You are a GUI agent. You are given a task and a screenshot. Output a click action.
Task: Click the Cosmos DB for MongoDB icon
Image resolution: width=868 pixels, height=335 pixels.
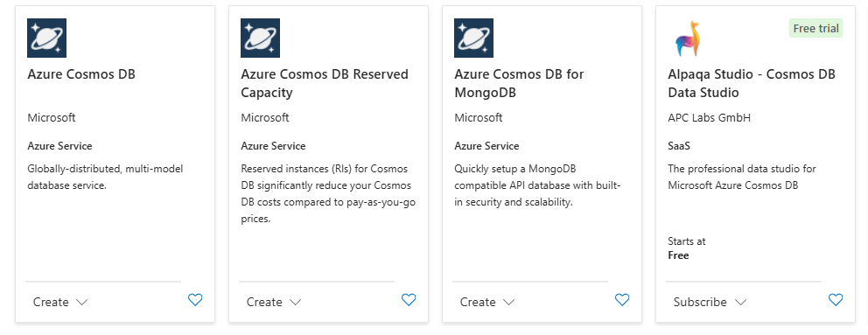(x=474, y=38)
